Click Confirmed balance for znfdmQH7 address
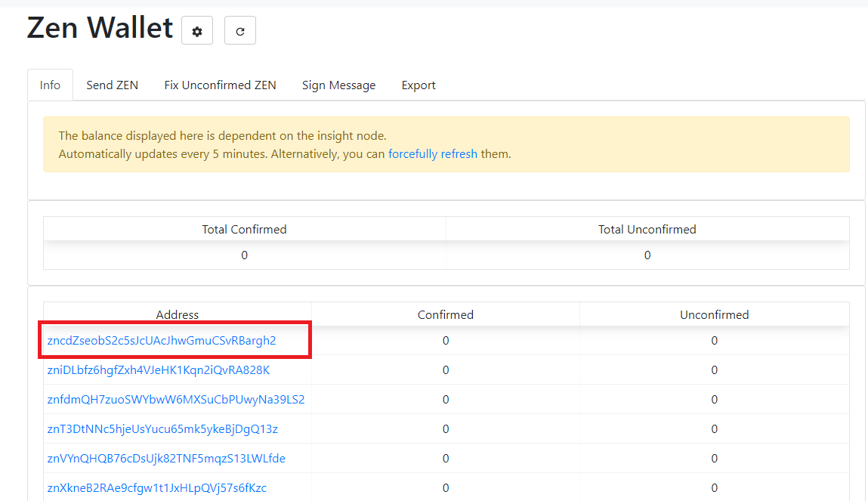This screenshot has height=501, width=868. click(x=446, y=399)
